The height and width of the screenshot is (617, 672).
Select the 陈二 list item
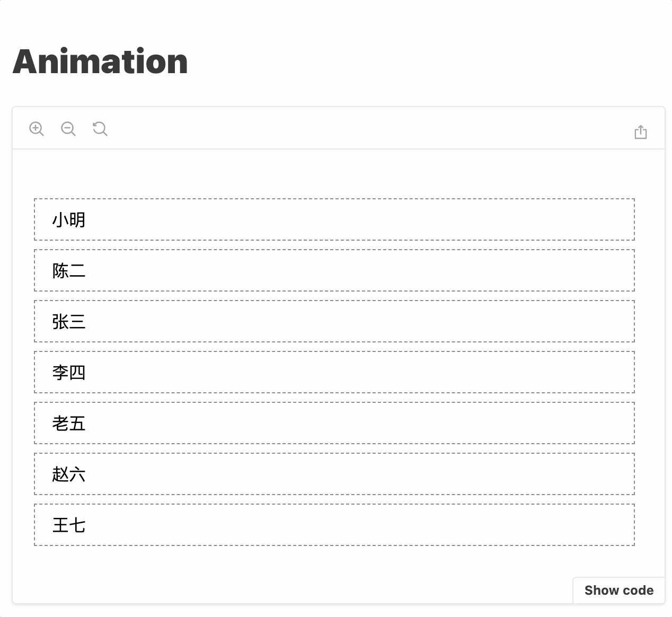click(334, 270)
